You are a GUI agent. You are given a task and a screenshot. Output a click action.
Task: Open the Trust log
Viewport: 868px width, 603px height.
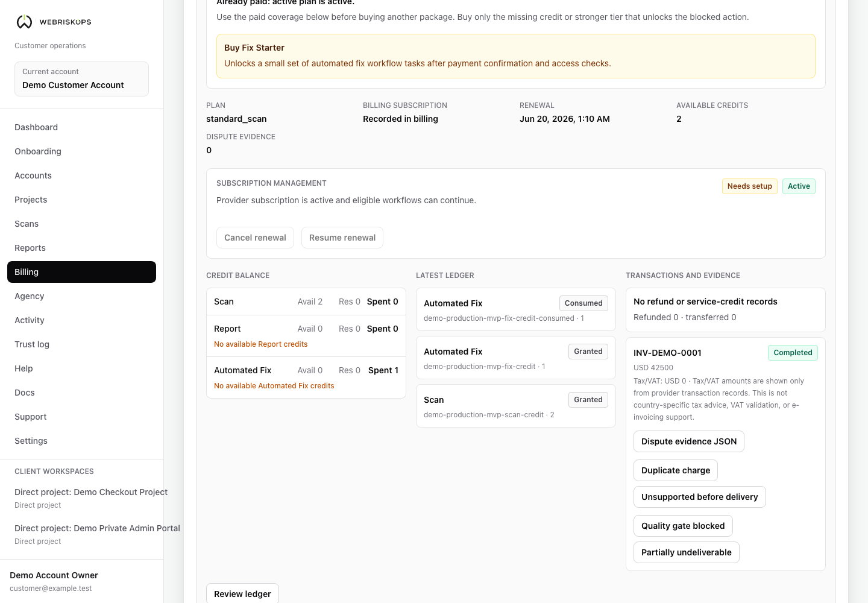81,344
